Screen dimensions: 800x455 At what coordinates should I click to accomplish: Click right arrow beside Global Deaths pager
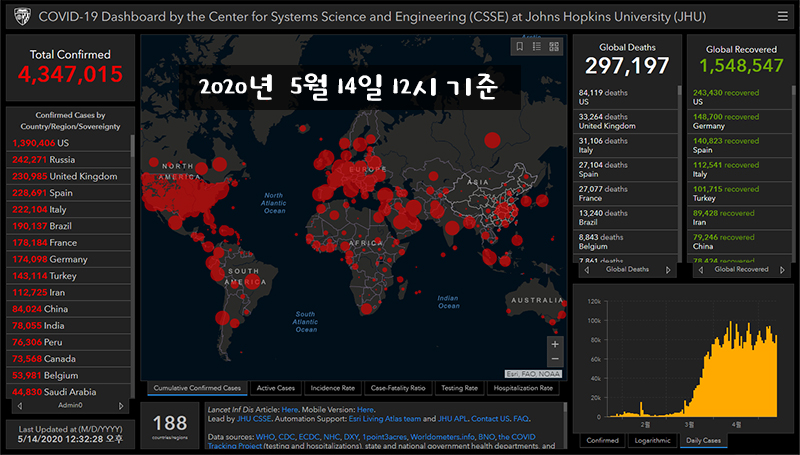pos(668,270)
